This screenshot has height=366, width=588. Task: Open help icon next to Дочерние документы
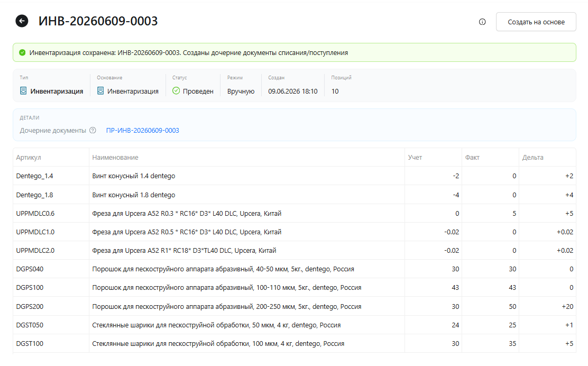[93, 130]
